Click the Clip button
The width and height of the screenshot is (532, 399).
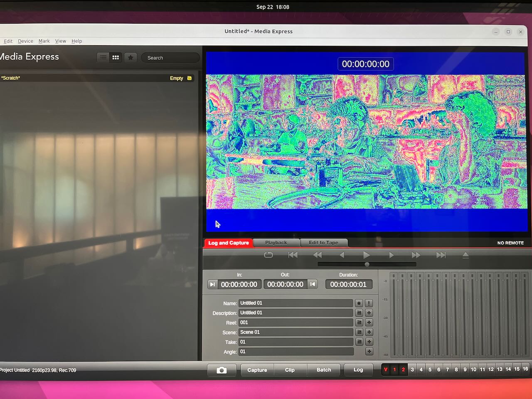(290, 370)
